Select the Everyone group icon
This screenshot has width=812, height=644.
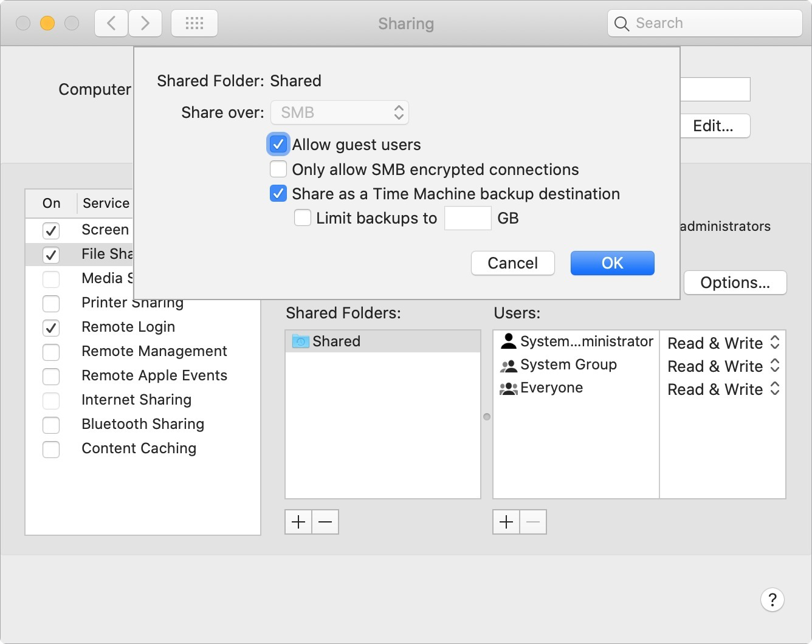click(509, 388)
